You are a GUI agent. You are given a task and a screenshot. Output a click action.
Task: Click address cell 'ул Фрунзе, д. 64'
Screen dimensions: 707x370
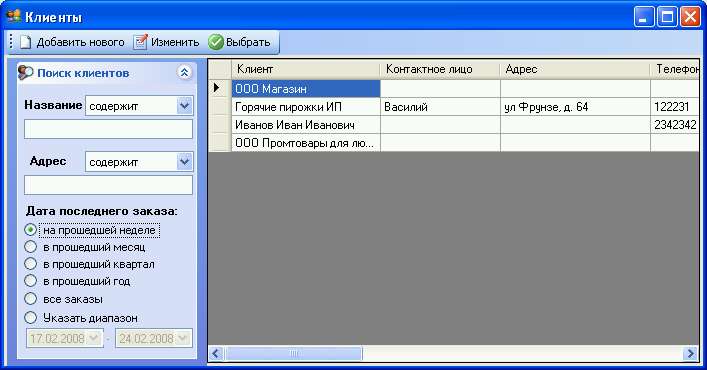(575, 107)
